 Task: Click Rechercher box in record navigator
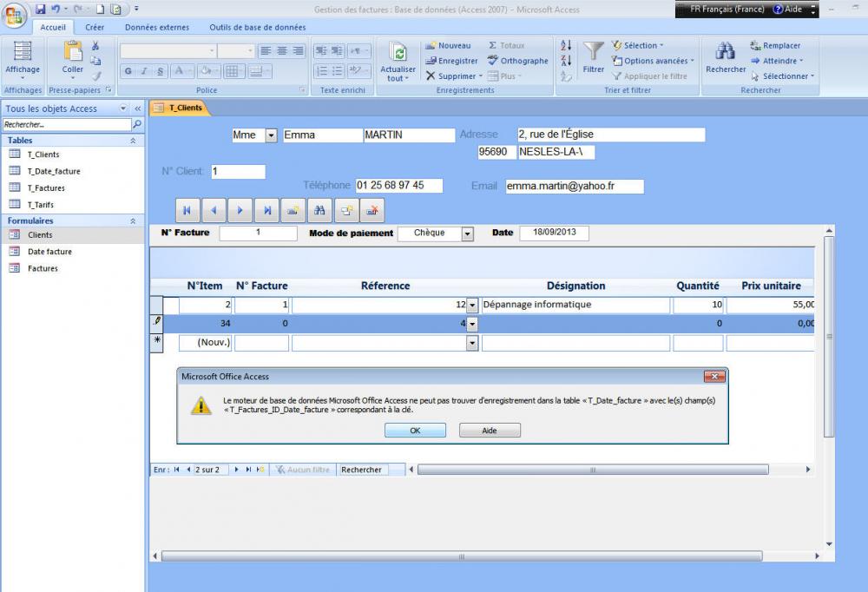pyautogui.click(x=362, y=470)
